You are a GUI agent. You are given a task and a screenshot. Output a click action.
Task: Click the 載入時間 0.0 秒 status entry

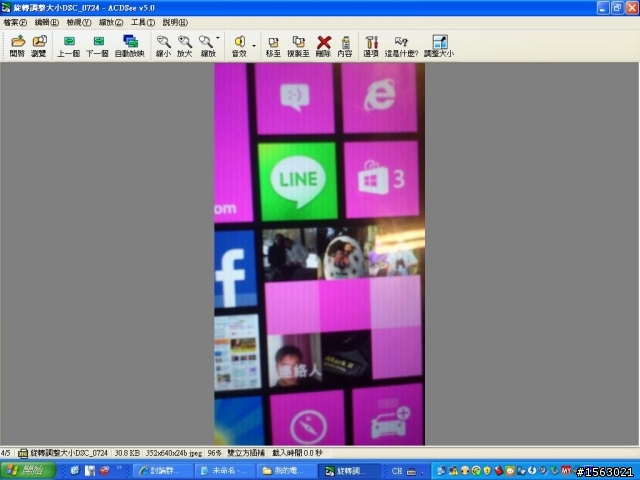pos(298,453)
